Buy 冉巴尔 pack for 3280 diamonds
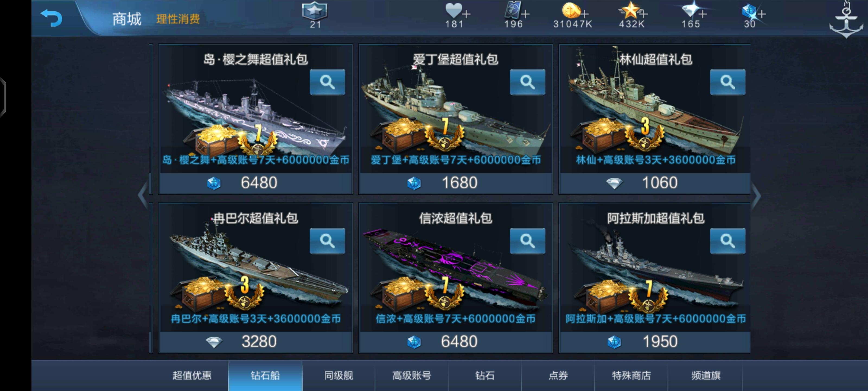Screen dimensions: 868x391 (x=256, y=342)
